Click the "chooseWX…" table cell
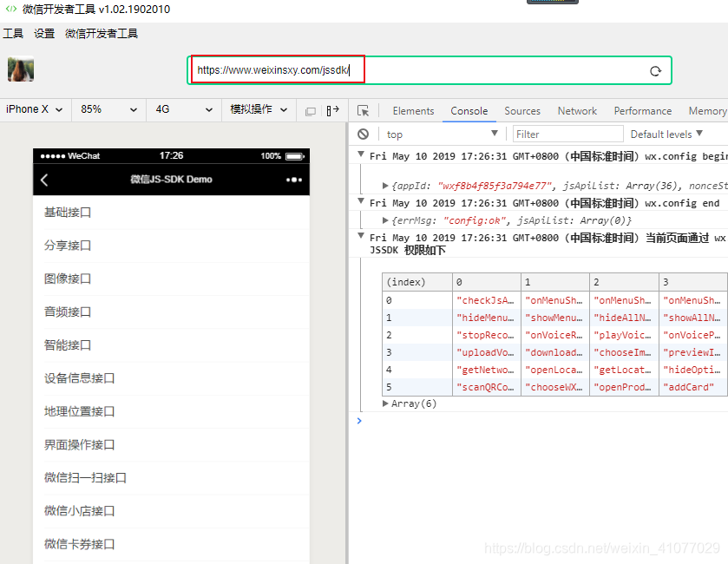Image resolution: width=728 pixels, height=564 pixels. [555, 387]
